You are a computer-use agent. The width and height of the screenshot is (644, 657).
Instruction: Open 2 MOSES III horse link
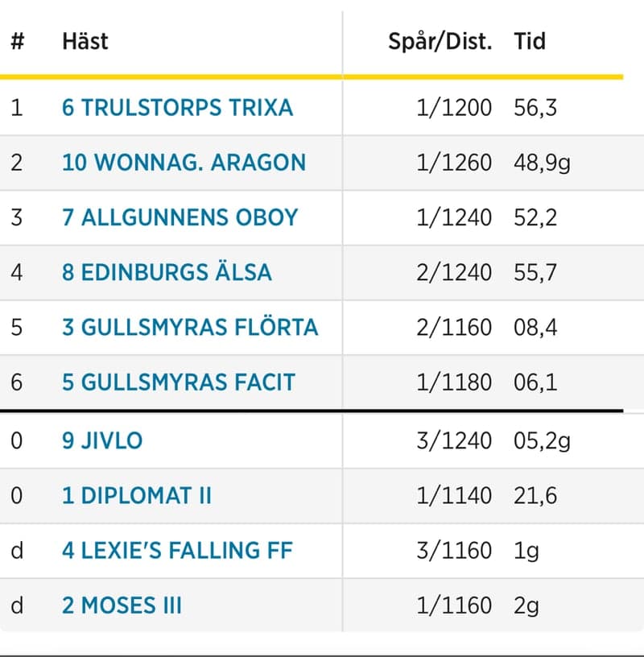pyautogui.click(x=122, y=605)
